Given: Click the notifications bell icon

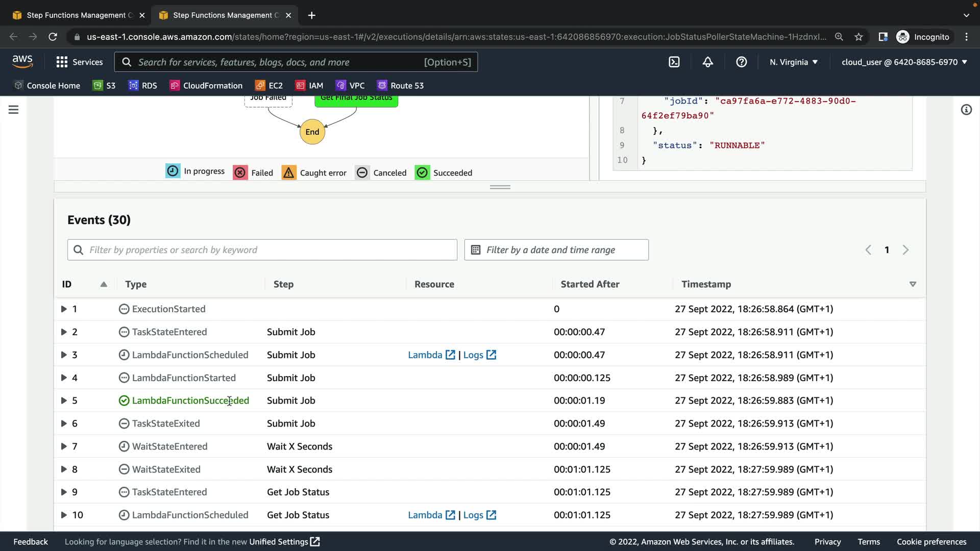Looking at the screenshot, I should coord(707,62).
